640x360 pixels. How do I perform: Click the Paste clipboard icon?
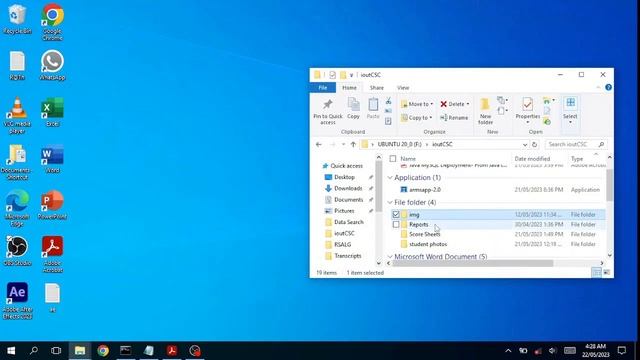click(373, 105)
